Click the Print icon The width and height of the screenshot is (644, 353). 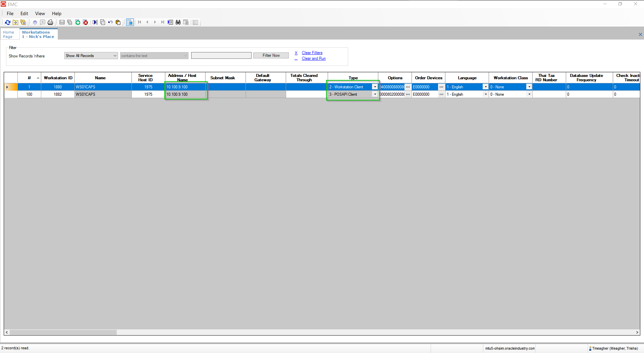pos(50,22)
